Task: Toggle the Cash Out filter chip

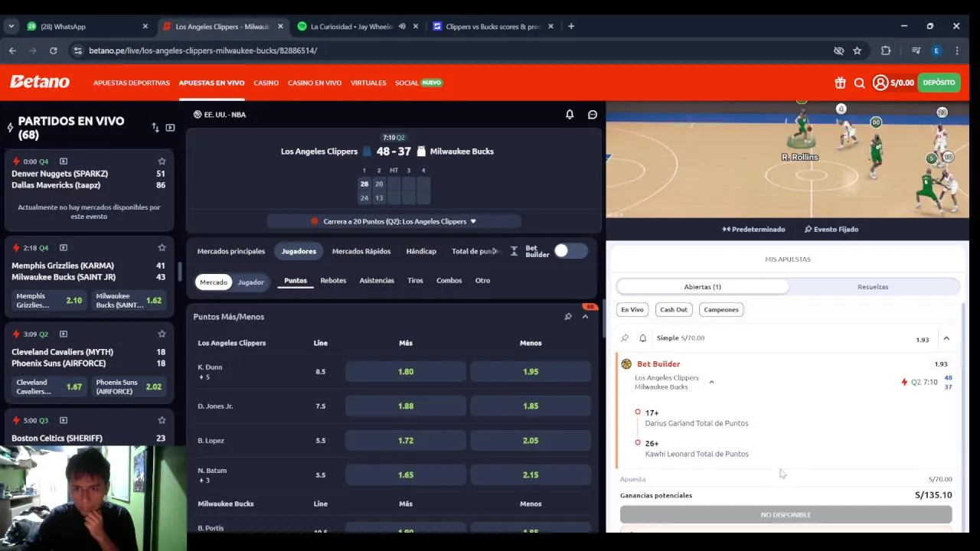Action: click(x=674, y=310)
